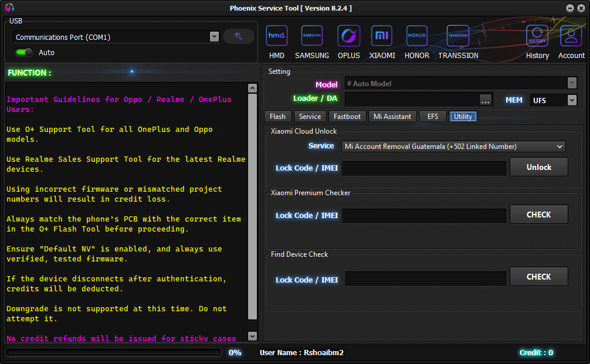The height and width of the screenshot is (364, 590).
Task: Open the Fastboot tab
Action: tap(347, 116)
